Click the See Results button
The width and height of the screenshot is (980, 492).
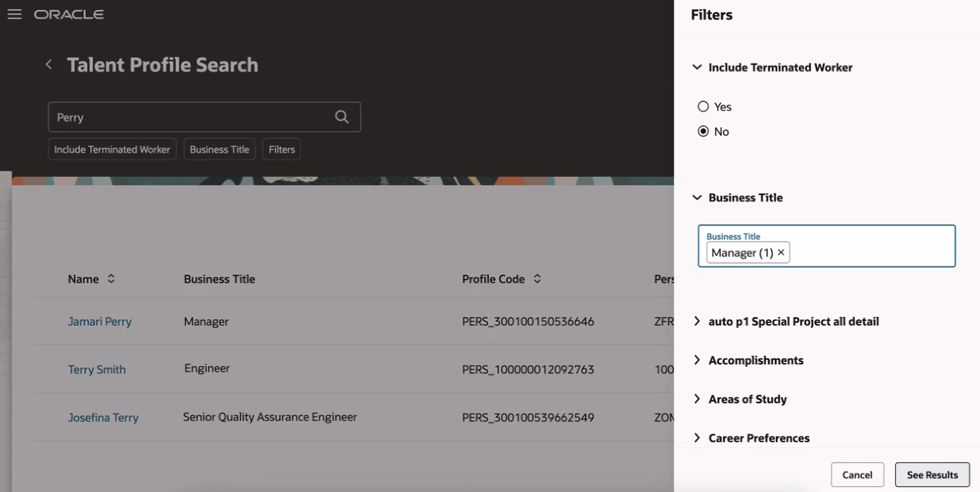tap(932, 475)
